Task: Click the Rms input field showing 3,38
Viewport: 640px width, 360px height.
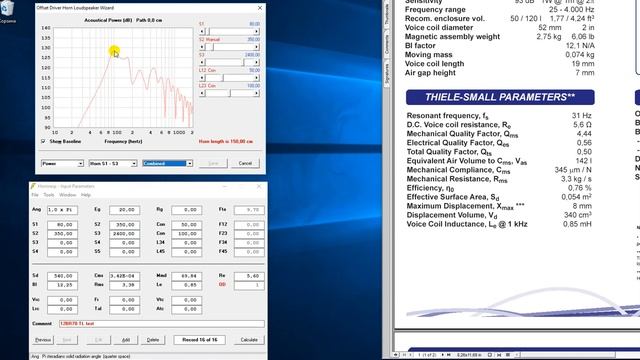Action: [x=124, y=285]
